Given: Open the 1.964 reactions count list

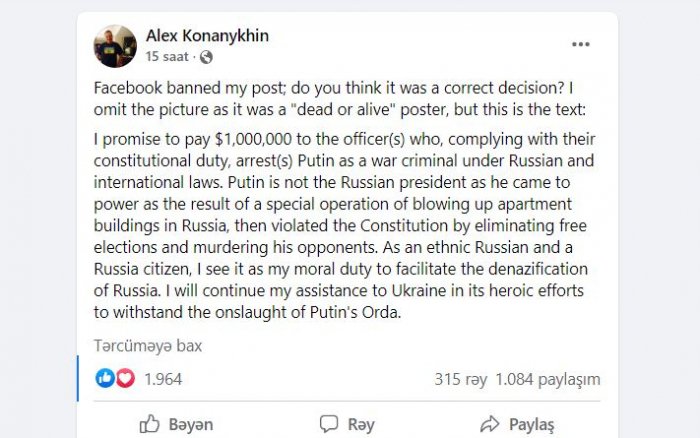Looking at the screenshot, I should 163,379.
